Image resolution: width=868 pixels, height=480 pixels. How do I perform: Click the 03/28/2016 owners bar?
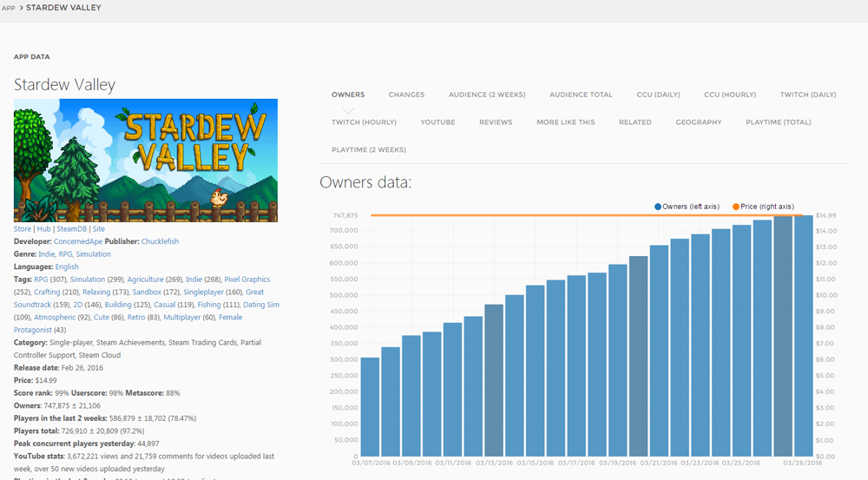[804, 336]
